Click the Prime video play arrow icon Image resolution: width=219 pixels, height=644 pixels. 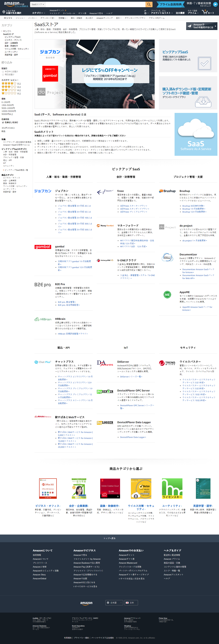(215, 4)
